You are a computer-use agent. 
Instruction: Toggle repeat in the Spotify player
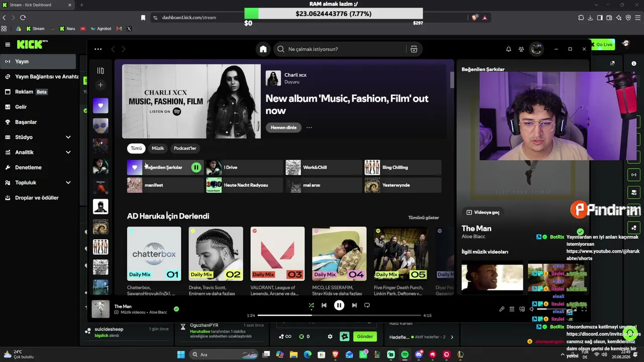pyautogui.click(x=367, y=305)
